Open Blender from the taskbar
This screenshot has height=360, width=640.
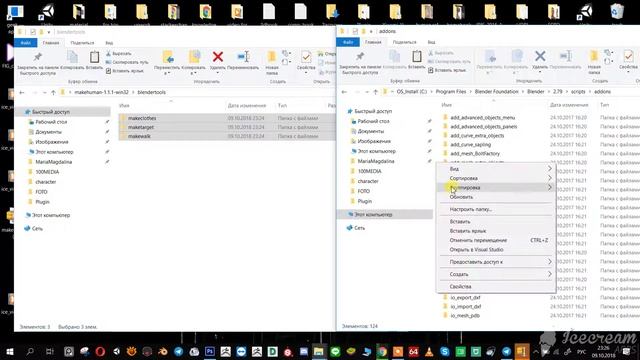[162, 351]
